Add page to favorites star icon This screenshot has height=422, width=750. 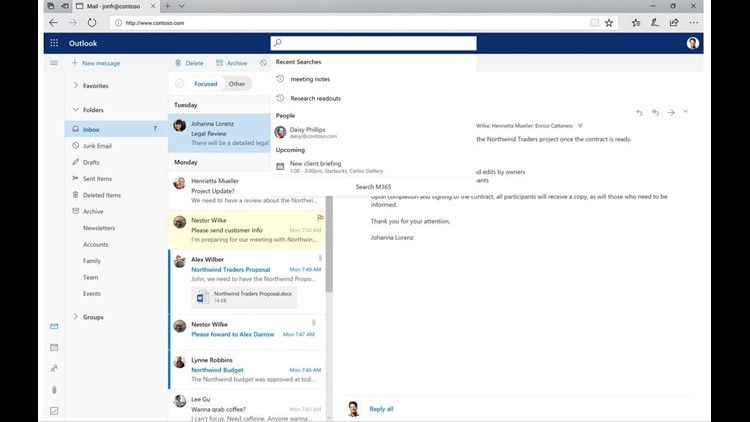click(609, 22)
